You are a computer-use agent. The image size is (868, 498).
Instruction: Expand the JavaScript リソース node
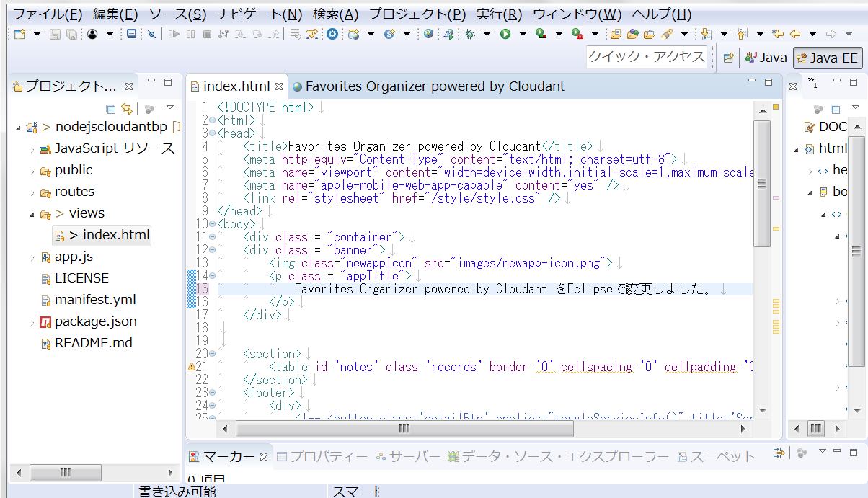click(32, 149)
